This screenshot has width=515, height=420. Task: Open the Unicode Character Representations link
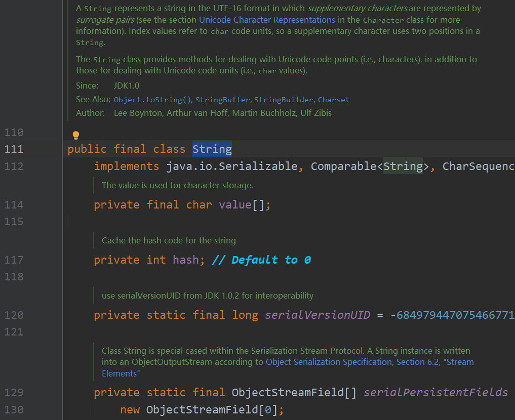pos(267,20)
